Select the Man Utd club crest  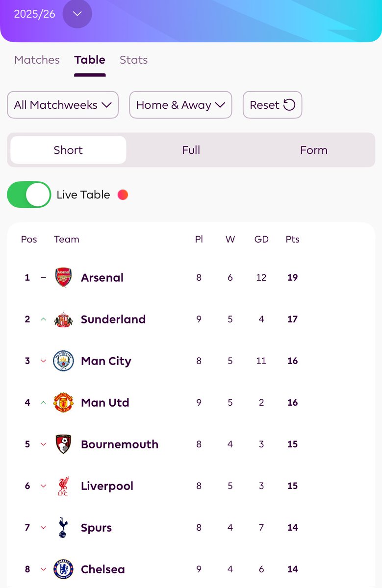[x=63, y=402]
